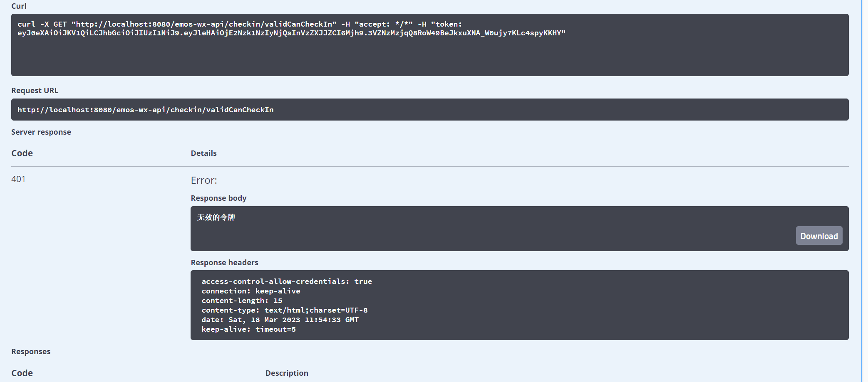This screenshot has width=868, height=382.
Task: Click the Description column header
Action: pyautogui.click(x=287, y=373)
